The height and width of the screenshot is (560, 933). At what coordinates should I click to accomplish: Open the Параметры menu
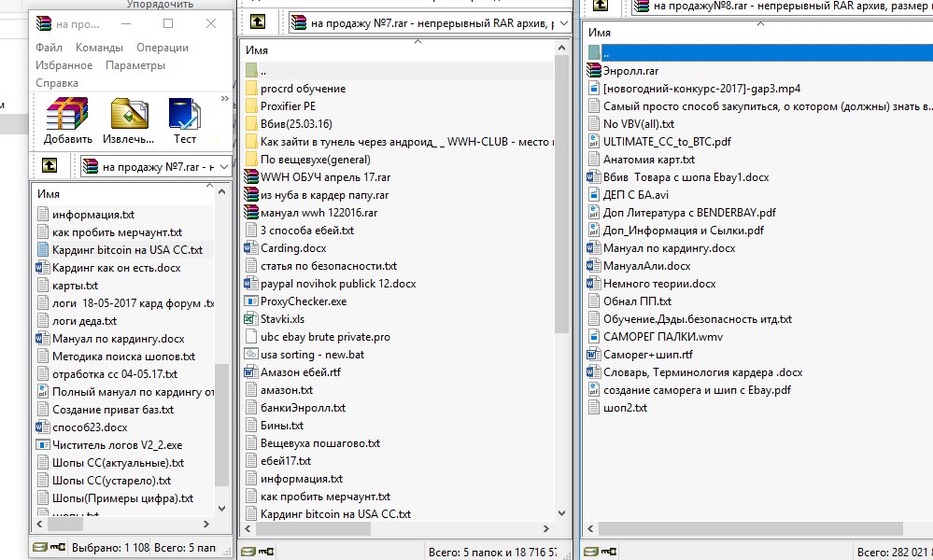pyautogui.click(x=134, y=65)
